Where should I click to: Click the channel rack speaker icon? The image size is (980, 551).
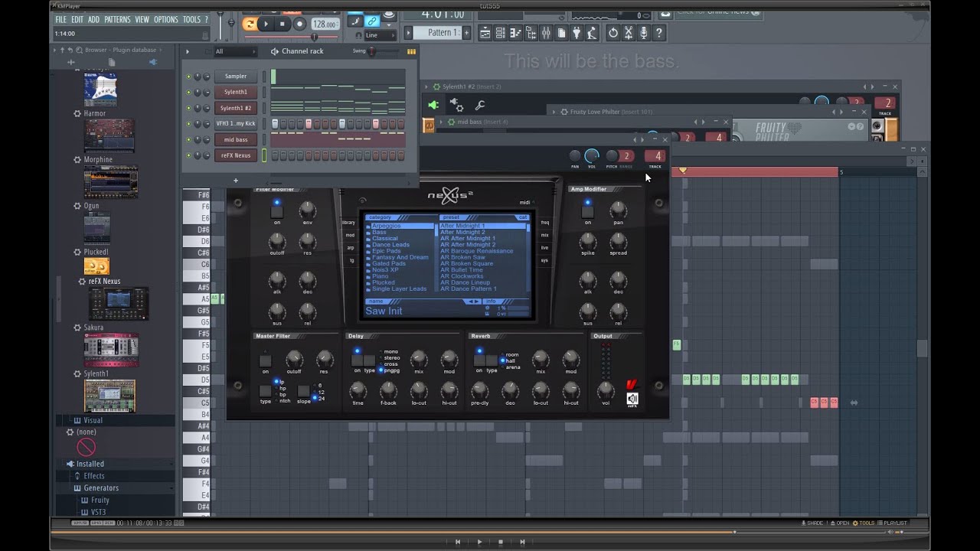(275, 51)
